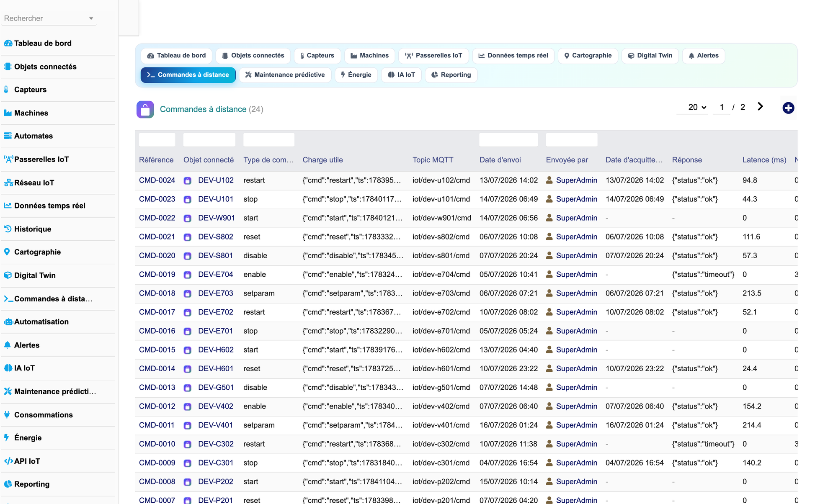Click the API IoT code sidebar icon
This screenshot has width=815, height=504.
(x=8, y=461)
